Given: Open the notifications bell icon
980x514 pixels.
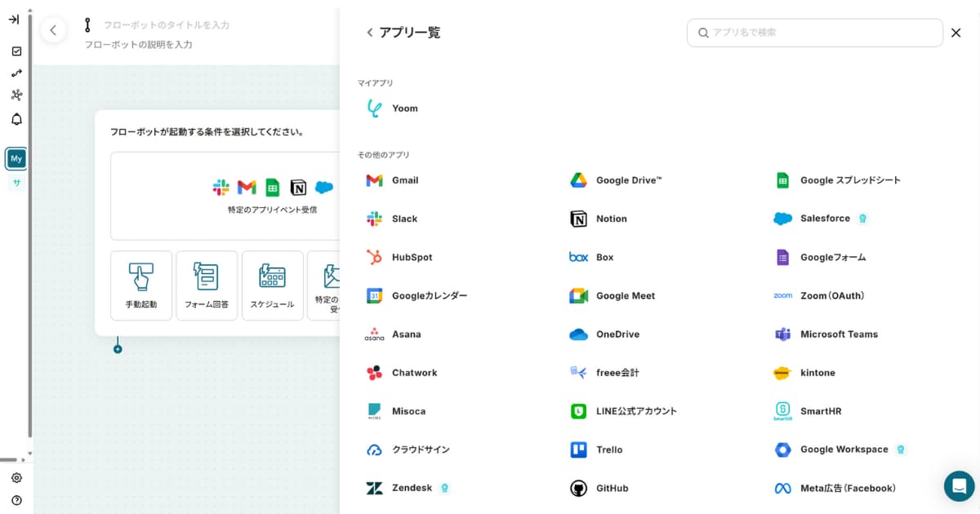Looking at the screenshot, I should pyautogui.click(x=16, y=119).
